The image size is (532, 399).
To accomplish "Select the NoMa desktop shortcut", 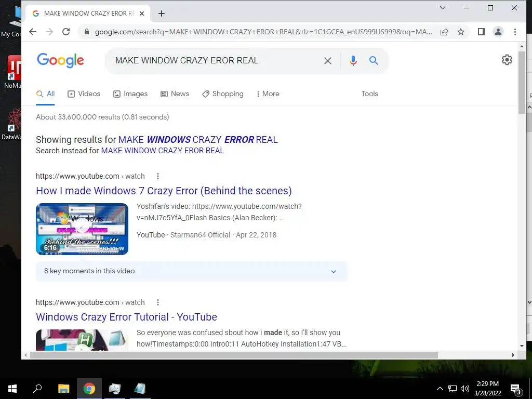I will coord(13,72).
